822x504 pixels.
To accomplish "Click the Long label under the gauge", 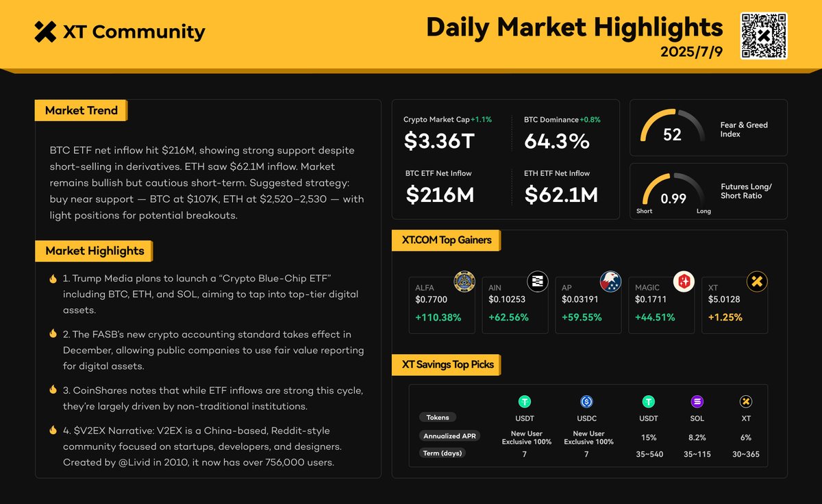I will pos(703,211).
